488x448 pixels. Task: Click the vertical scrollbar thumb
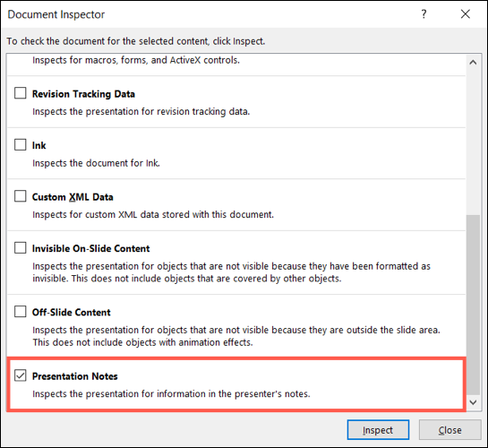click(473, 306)
